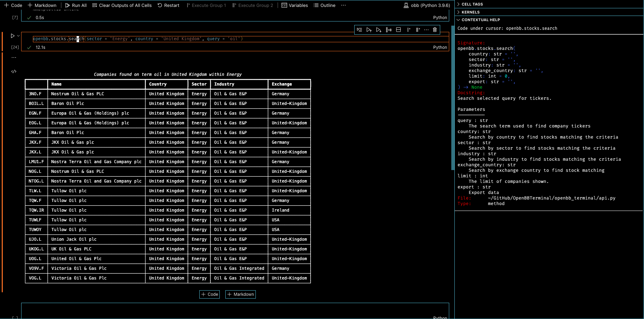
Task: Clear Outputs of All Cells
Action: tap(122, 5)
